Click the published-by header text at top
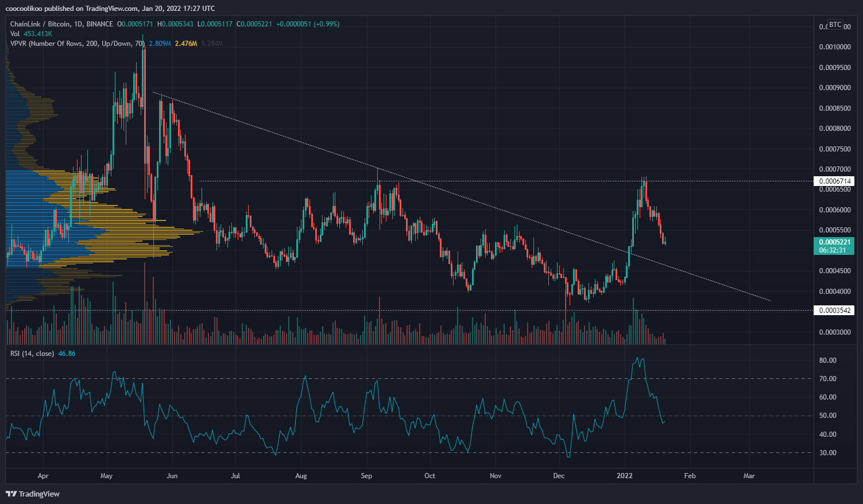863x504 pixels. (110, 8)
